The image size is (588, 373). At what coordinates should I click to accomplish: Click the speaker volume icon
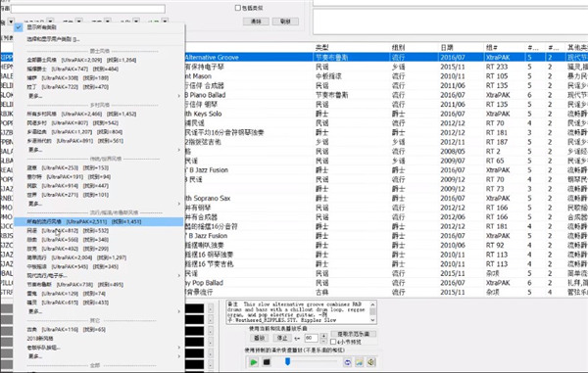click(371, 362)
